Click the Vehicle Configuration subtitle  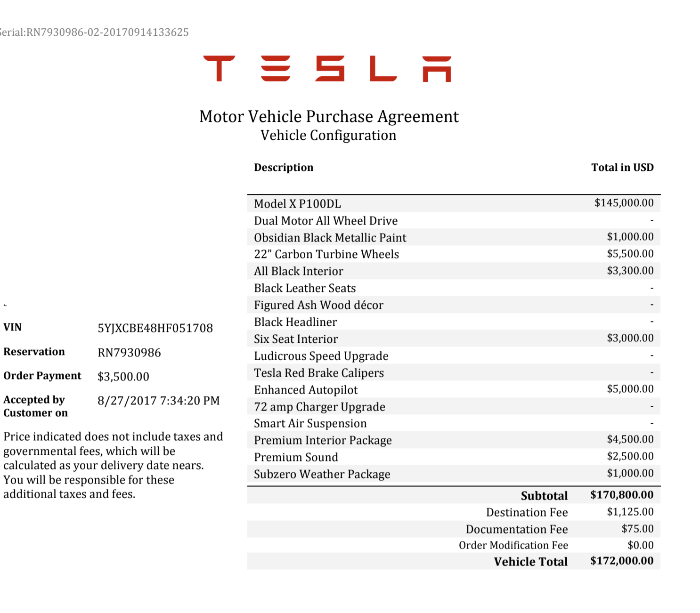coord(328,136)
